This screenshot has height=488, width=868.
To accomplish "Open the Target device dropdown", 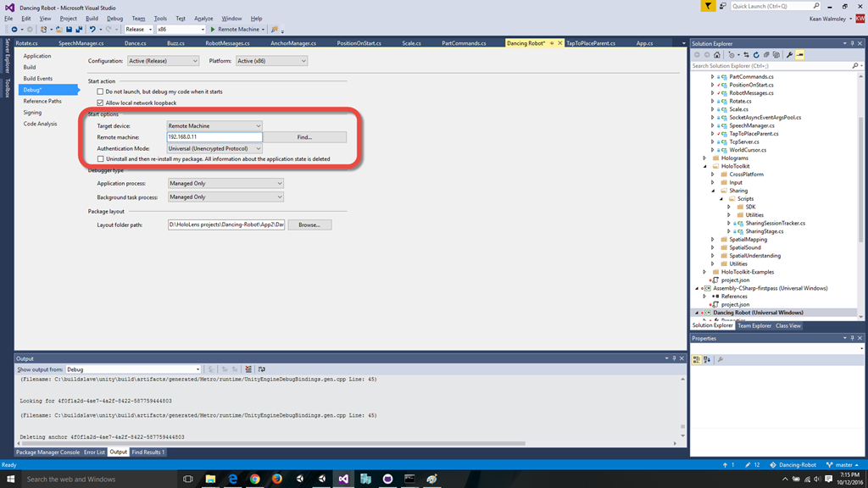I will pyautogui.click(x=214, y=125).
